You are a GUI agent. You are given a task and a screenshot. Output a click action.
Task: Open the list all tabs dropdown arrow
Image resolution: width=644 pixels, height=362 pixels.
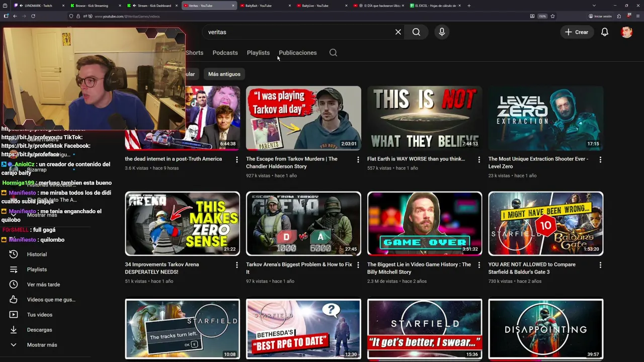(594, 6)
